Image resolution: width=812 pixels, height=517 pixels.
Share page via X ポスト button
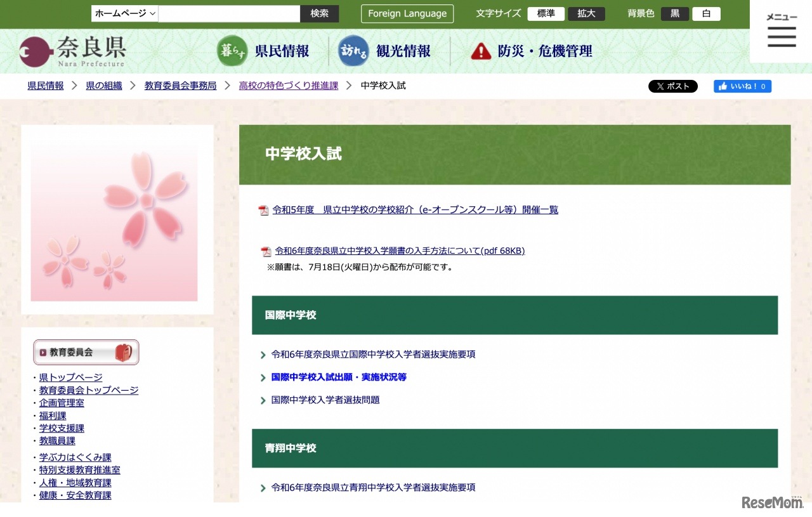[673, 86]
